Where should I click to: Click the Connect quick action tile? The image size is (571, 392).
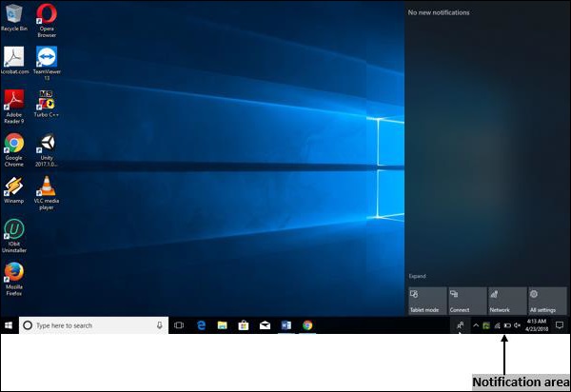(466, 301)
